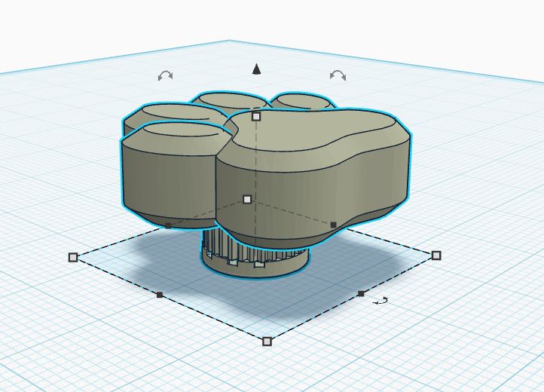Viewport: 544px width, 392px height.
Task: Click the front-most white corner handle of selection box
Action: point(267,341)
